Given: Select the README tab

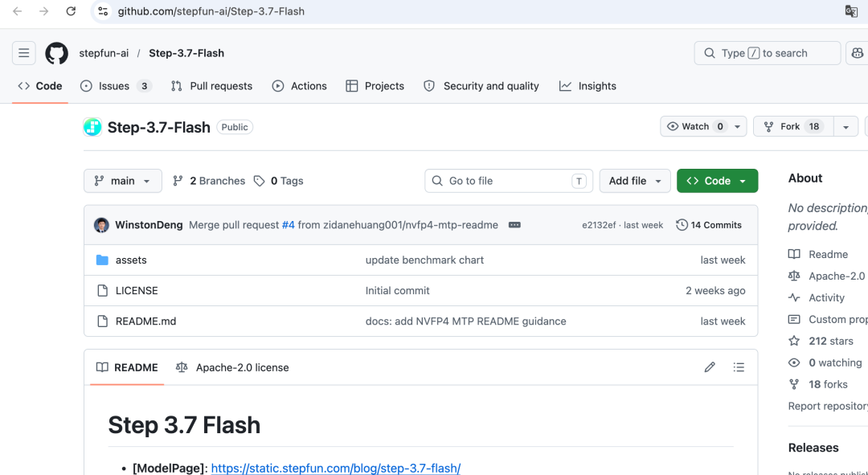Looking at the screenshot, I should point(127,367).
